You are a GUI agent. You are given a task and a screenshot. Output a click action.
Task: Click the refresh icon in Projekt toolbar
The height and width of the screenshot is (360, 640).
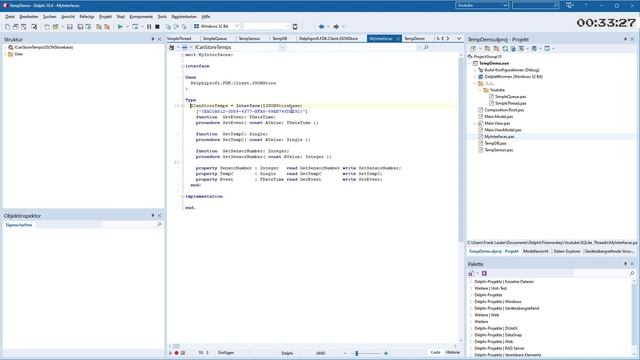[x=505, y=49]
